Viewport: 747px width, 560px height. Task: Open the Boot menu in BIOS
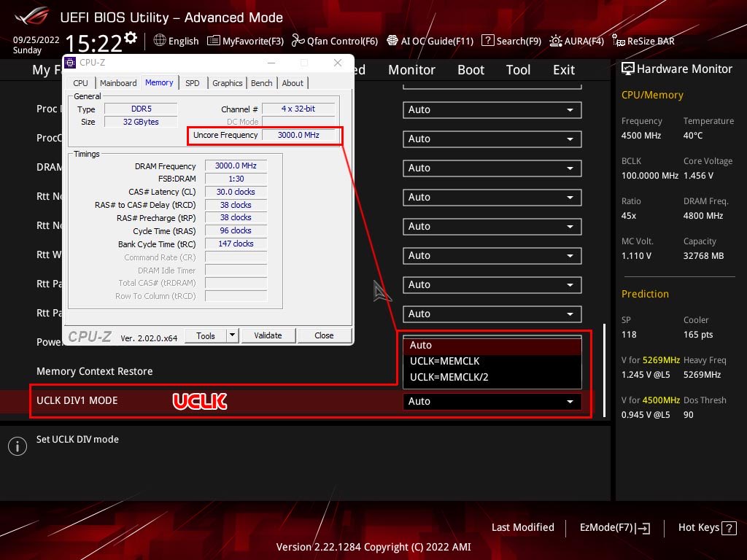pos(471,70)
